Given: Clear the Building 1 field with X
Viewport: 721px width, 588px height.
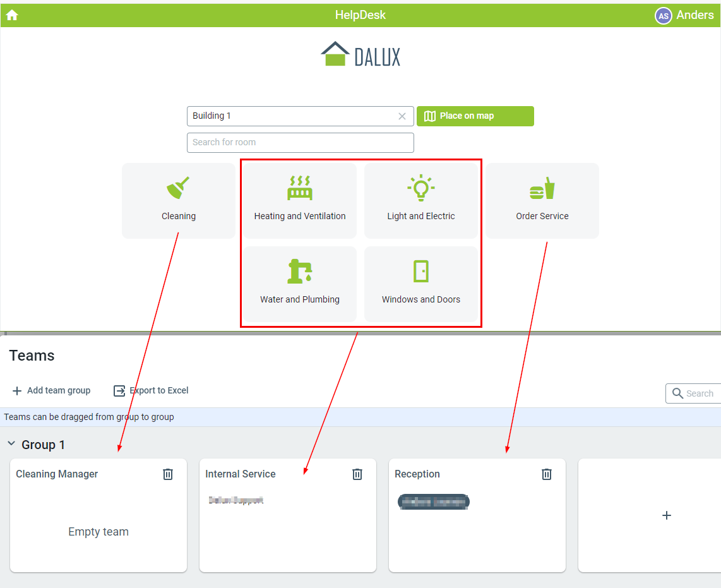Looking at the screenshot, I should (402, 116).
